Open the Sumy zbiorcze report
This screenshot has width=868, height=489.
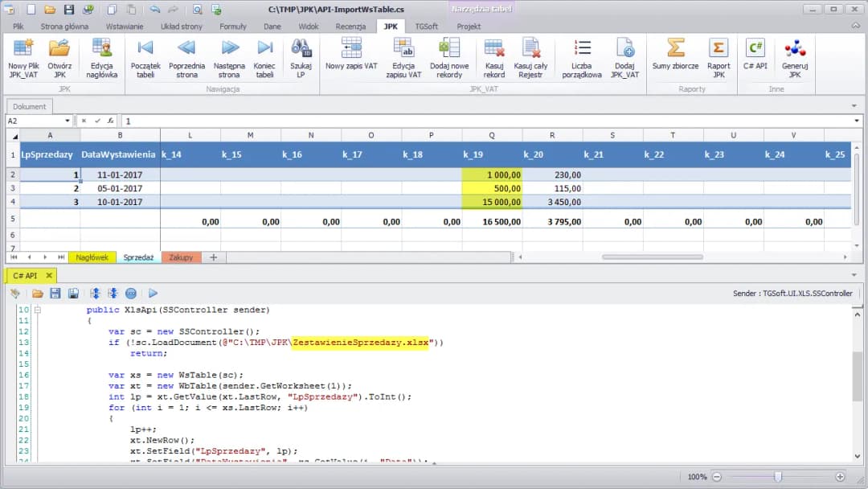pos(675,57)
